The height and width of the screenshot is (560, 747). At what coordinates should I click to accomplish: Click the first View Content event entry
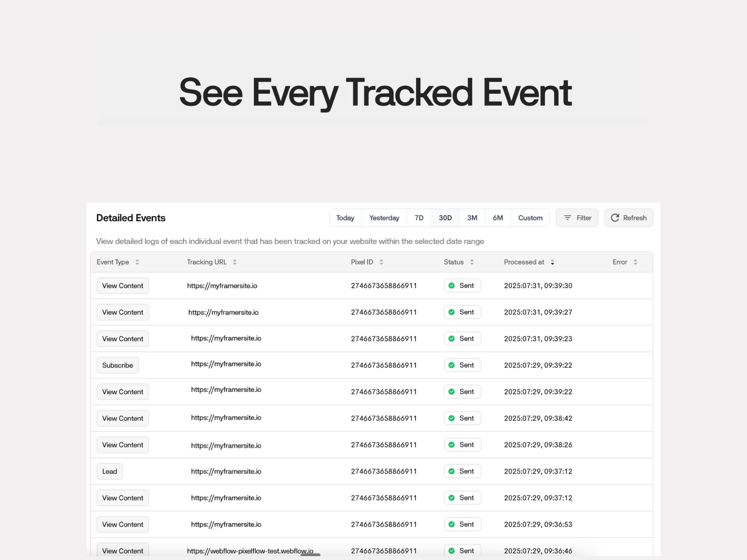pos(122,285)
